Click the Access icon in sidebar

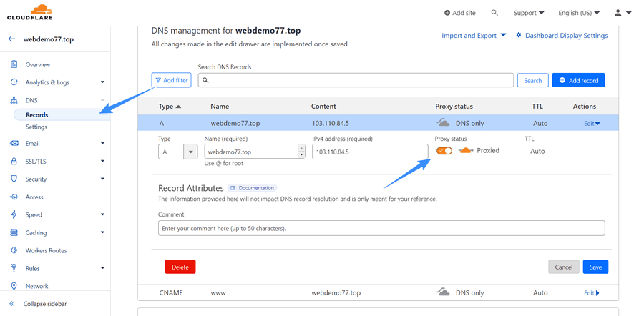[14, 197]
